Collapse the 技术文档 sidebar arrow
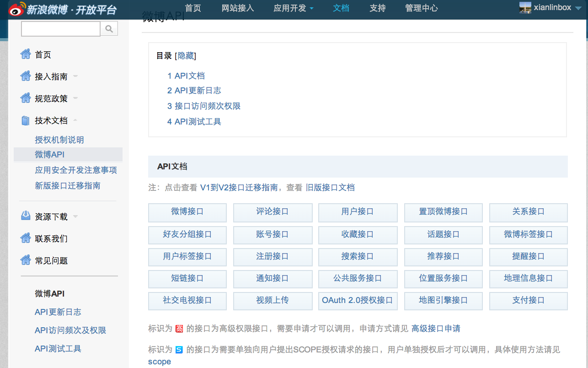This screenshot has width=588, height=368. (75, 120)
